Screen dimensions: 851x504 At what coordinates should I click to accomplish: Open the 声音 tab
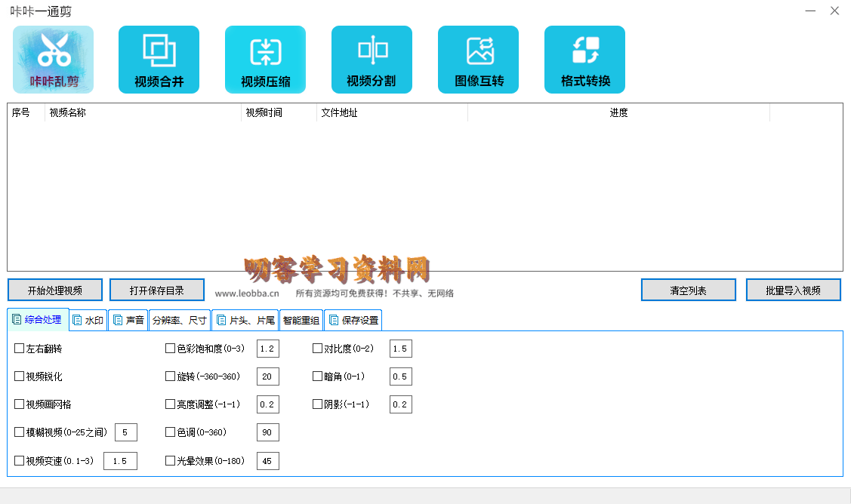128,320
